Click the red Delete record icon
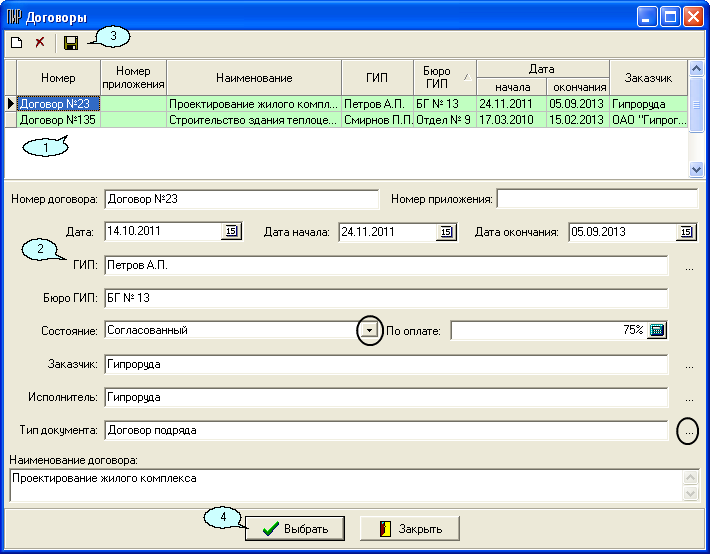710x554 pixels. (40, 43)
